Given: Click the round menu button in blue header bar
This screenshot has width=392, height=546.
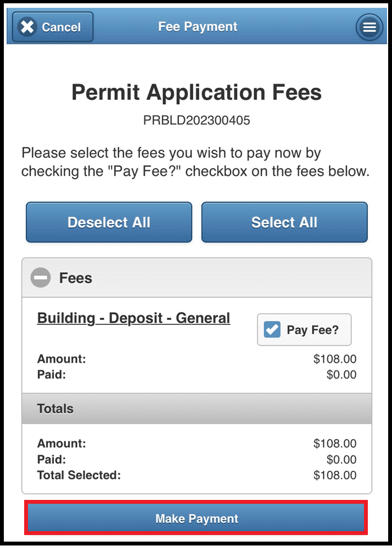Looking at the screenshot, I should click(369, 26).
